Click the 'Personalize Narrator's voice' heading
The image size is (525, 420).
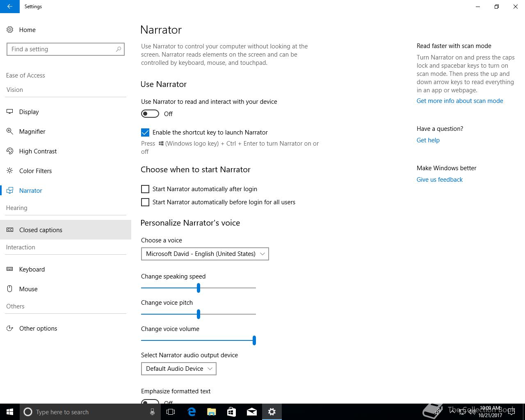(x=190, y=223)
